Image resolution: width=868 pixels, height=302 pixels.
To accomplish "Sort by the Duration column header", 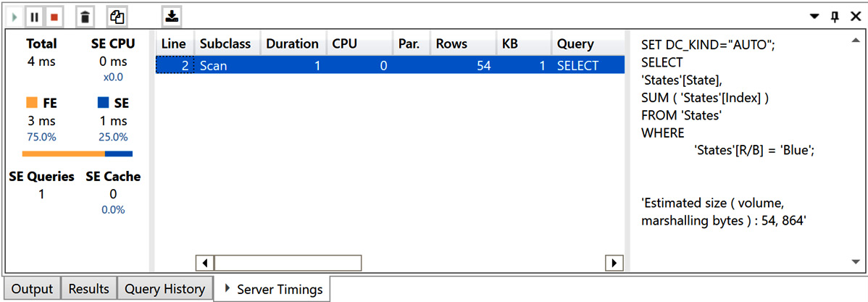I will click(x=292, y=43).
